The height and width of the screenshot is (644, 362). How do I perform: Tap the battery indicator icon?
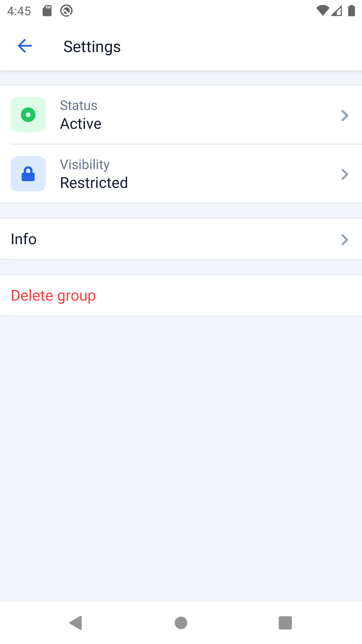351,11
